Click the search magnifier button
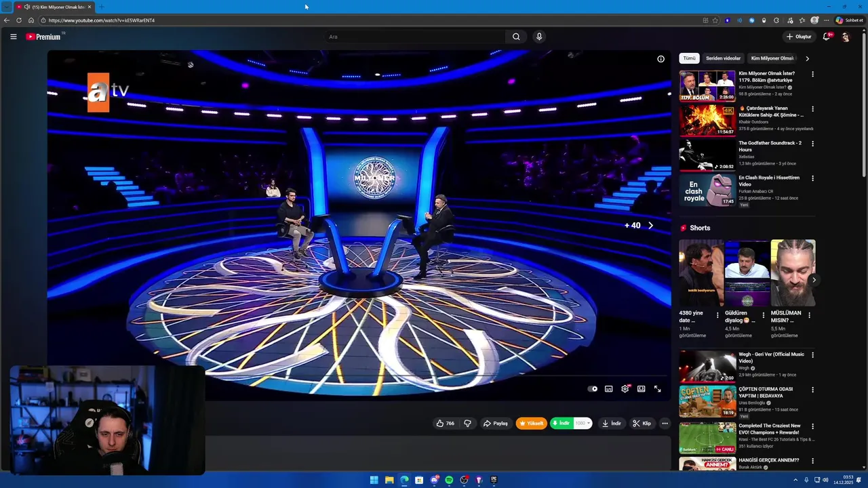 [516, 37]
